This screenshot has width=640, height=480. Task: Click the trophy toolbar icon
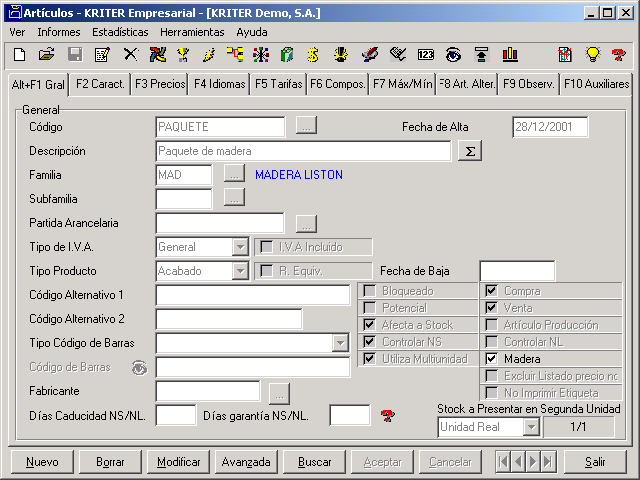(182, 54)
